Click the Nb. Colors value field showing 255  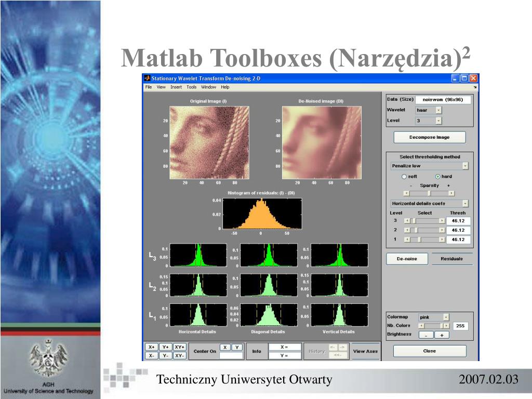click(460, 326)
